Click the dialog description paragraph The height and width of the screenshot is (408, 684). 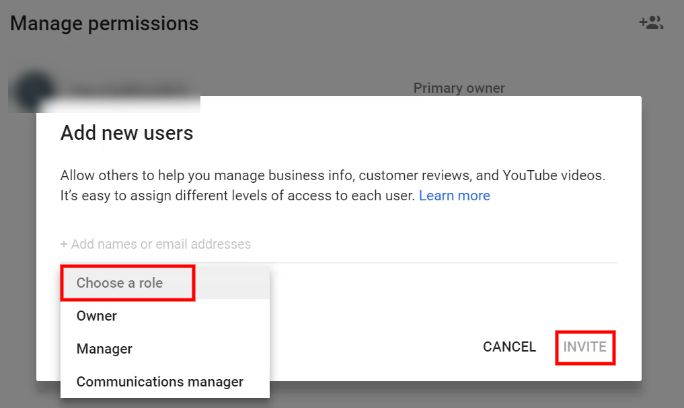pyautogui.click(x=333, y=185)
